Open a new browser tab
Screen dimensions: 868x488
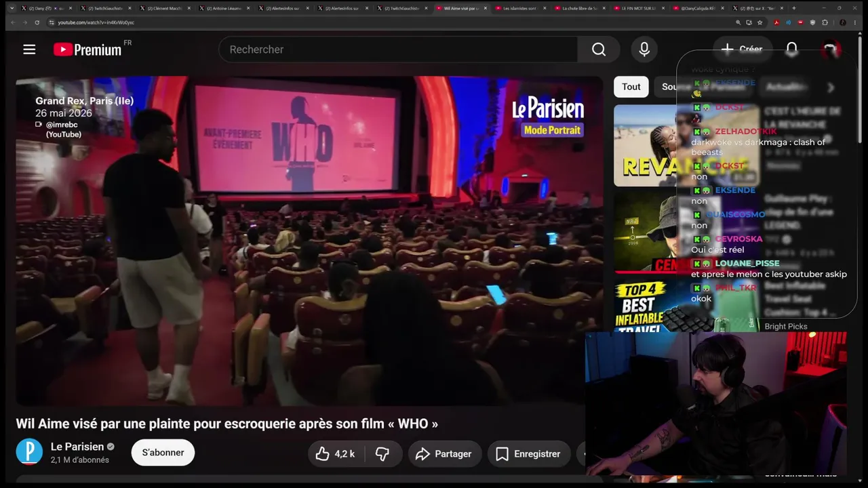(793, 8)
